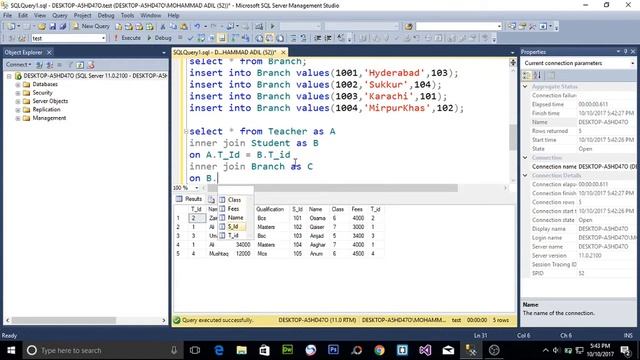This screenshot has height=360, width=640.
Task: Collapse the Connection Details properties section
Action: coord(525,176)
